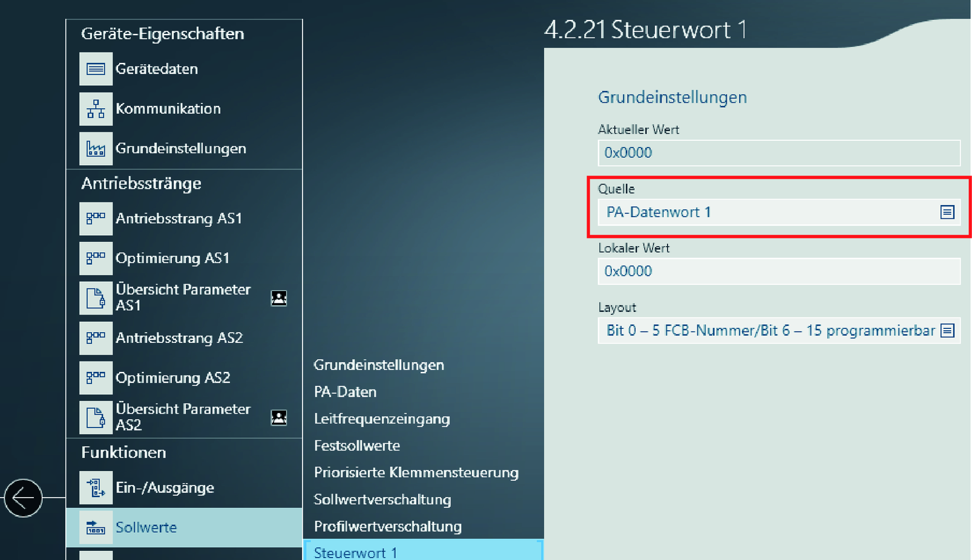Expand the Layout selection list
Screen dimensions: 972x560
(947, 331)
